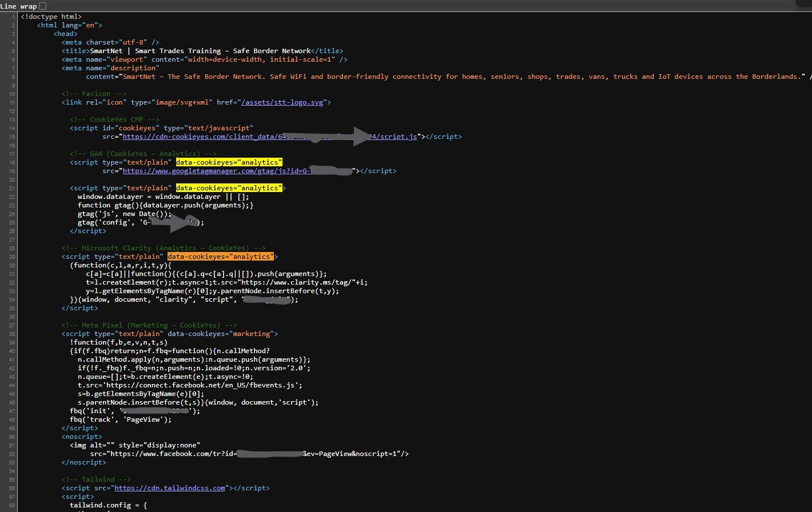Click the fbq('track', 'PageView') line
This screenshot has width=812, height=512.
[x=120, y=419]
